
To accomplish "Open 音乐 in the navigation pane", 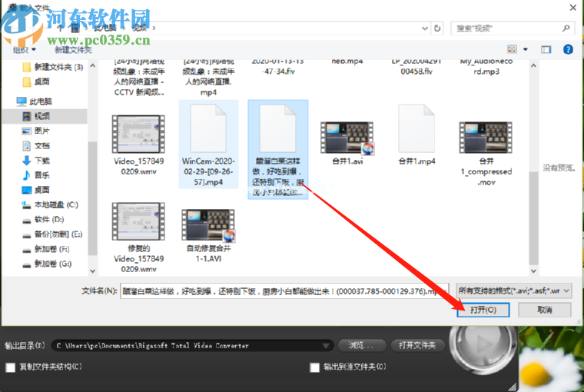I will pos(36,175).
